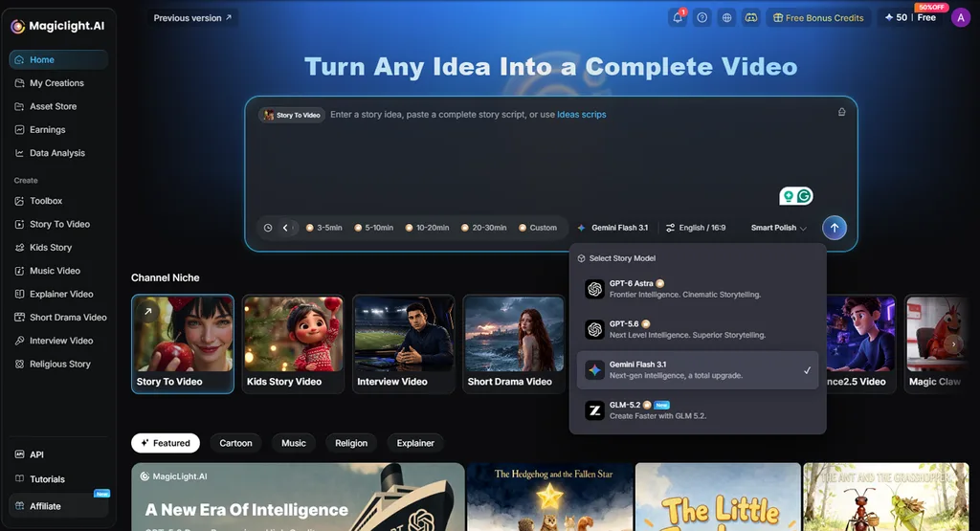Select the Featured filter tab

pyautogui.click(x=166, y=443)
